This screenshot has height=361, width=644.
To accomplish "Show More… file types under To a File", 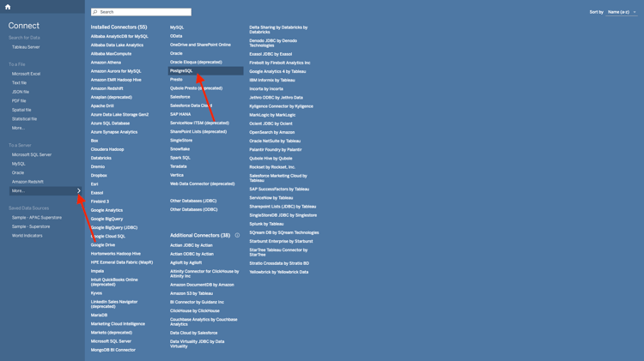I will click(x=18, y=128).
